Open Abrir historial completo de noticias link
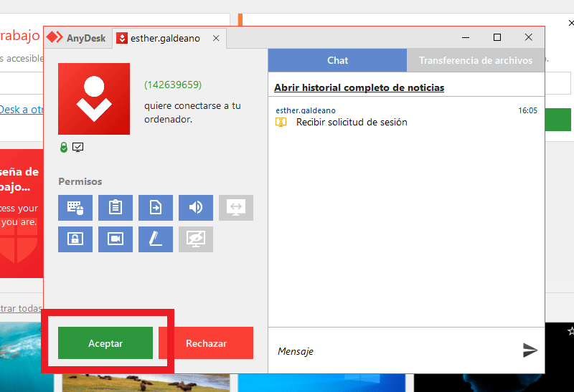 359,87
